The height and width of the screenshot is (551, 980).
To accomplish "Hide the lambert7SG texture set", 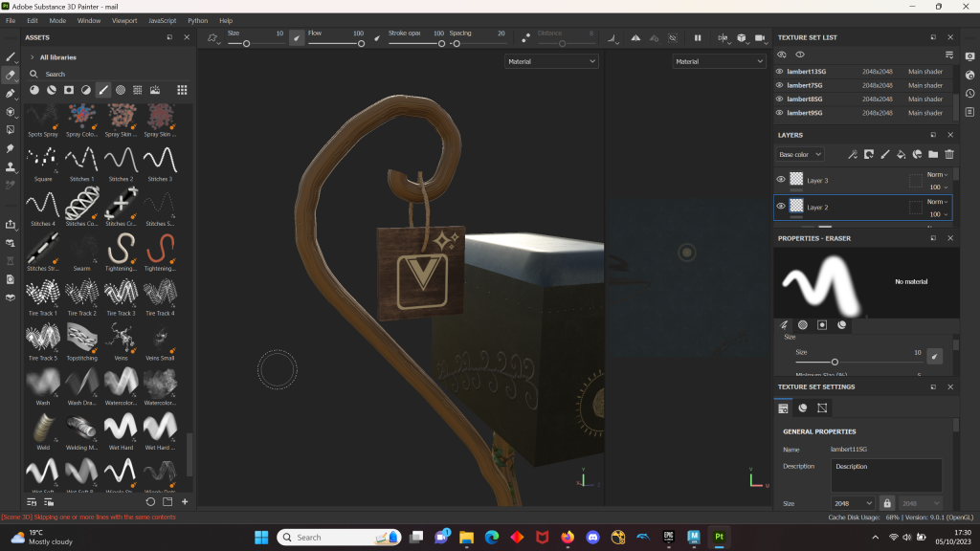I will point(779,85).
